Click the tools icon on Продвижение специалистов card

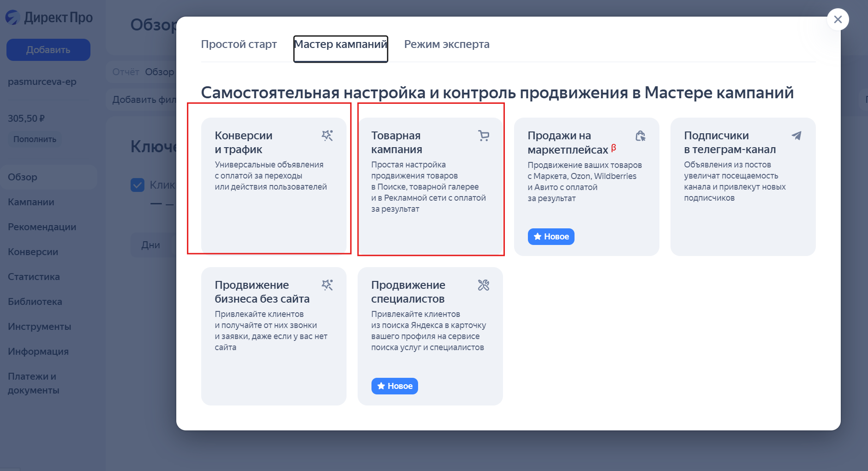pyautogui.click(x=484, y=285)
